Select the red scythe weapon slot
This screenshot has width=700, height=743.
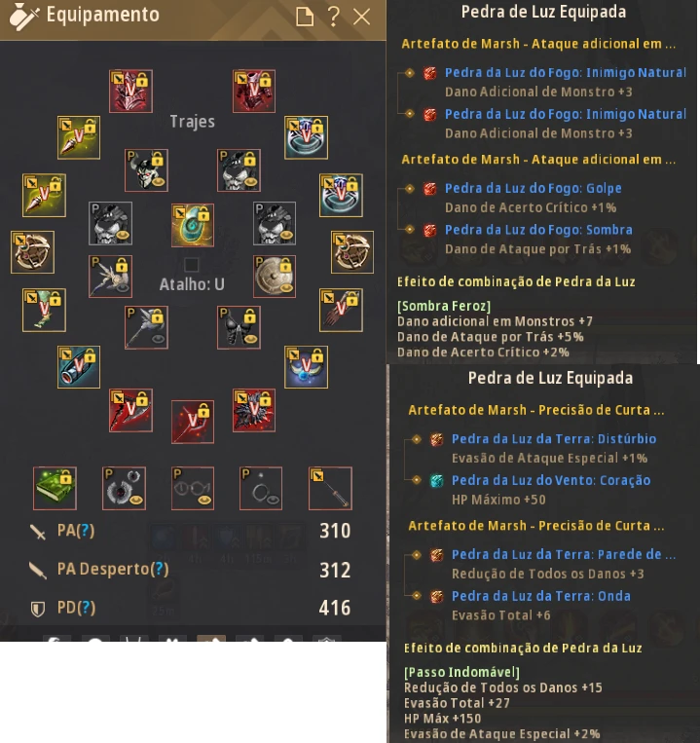130,410
